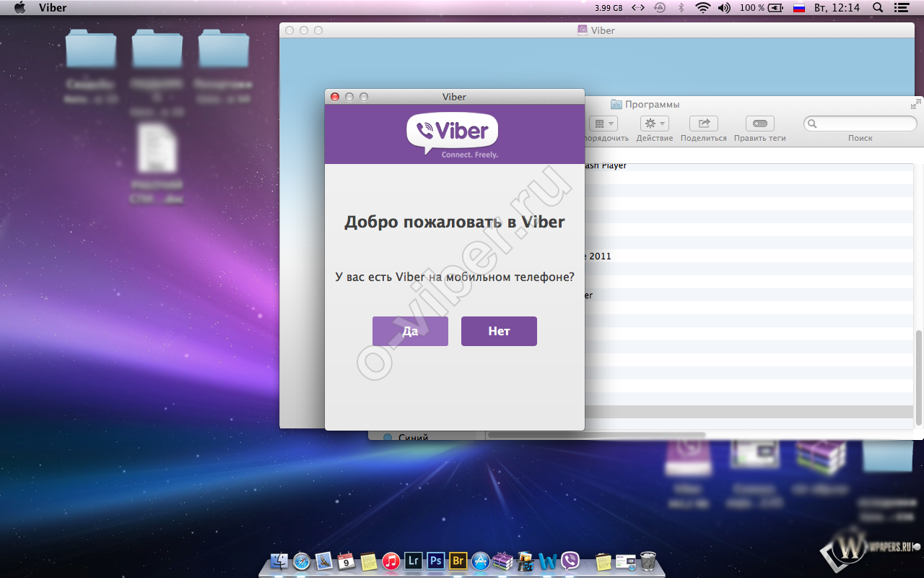Open Lightroom from the Dock
924x578 pixels.
[x=413, y=561]
